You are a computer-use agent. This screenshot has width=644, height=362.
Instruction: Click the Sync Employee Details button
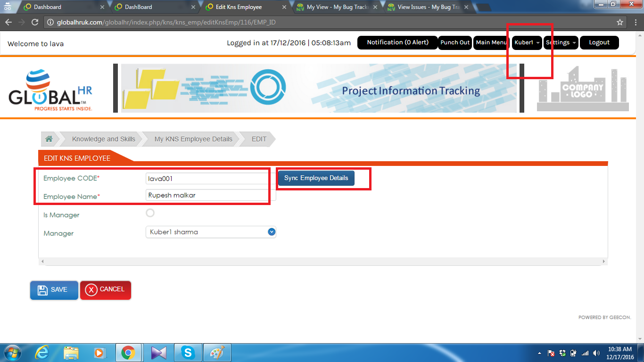316,178
